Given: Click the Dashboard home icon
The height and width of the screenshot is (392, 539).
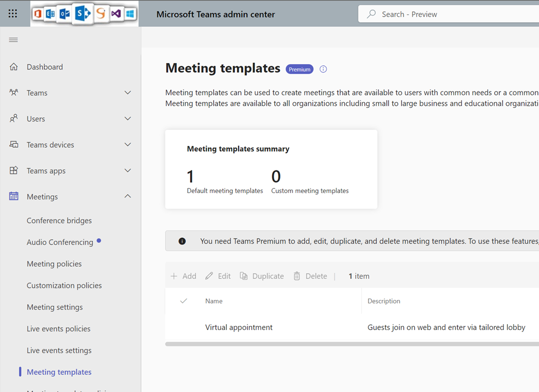Looking at the screenshot, I should coord(14,67).
